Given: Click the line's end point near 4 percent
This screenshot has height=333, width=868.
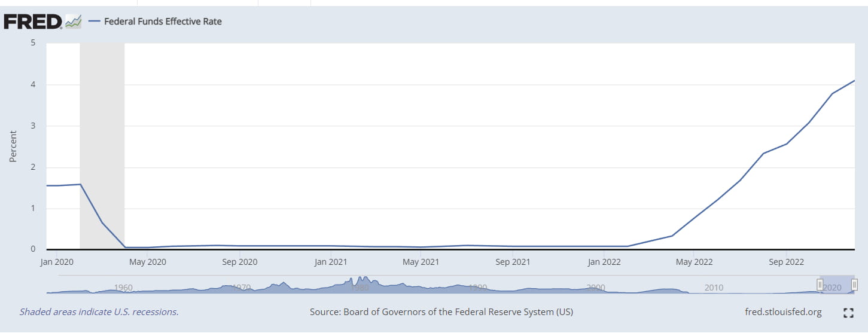Looking at the screenshot, I should [854, 81].
